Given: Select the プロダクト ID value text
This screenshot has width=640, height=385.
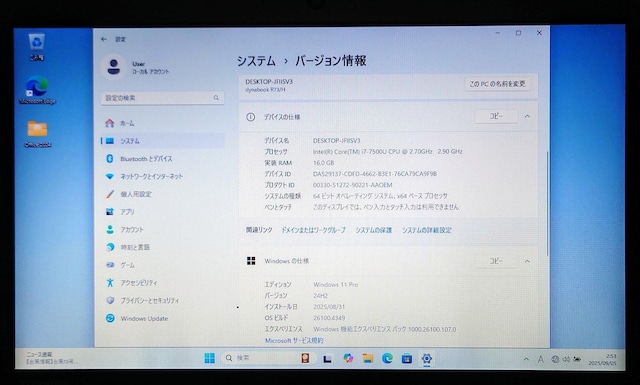Looking at the screenshot, I should tap(353, 185).
